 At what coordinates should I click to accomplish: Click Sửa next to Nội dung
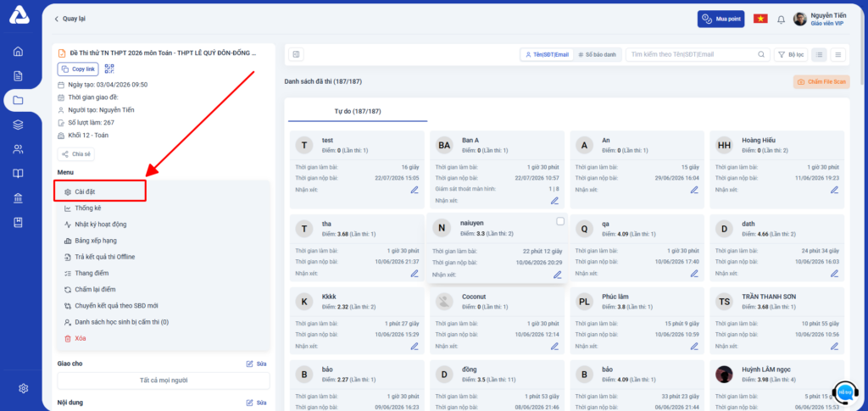pos(257,403)
